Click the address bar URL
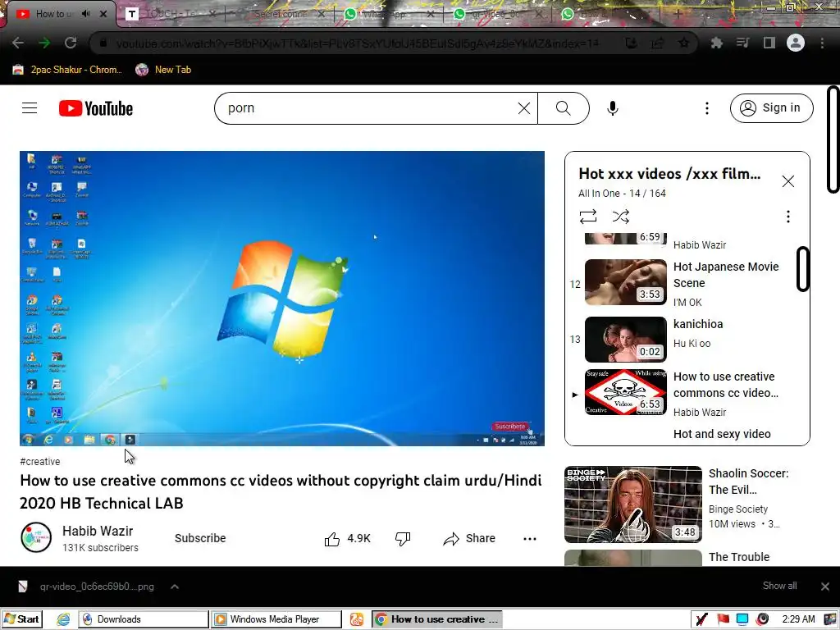The image size is (840, 630). point(358,43)
